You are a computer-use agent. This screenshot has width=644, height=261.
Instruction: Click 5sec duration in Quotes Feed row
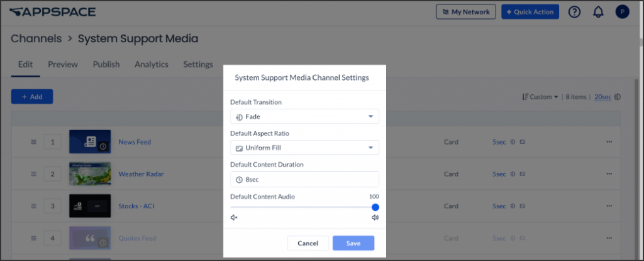499,238
